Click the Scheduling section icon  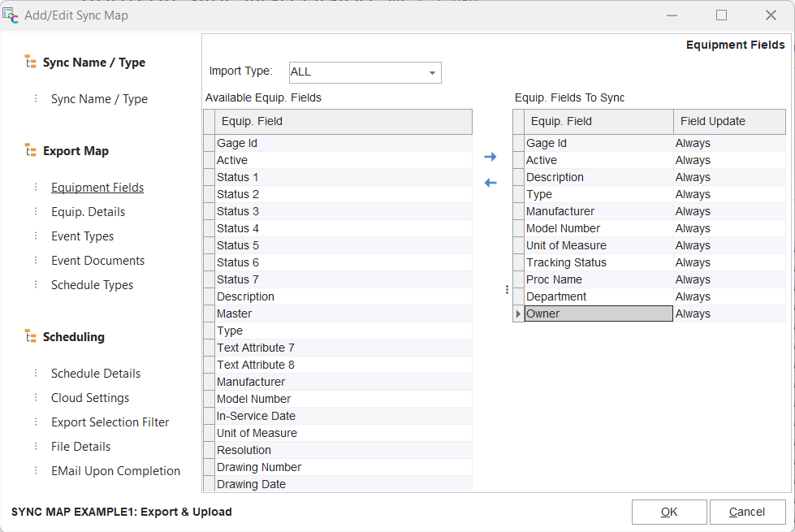pyautogui.click(x=30, y=337)
